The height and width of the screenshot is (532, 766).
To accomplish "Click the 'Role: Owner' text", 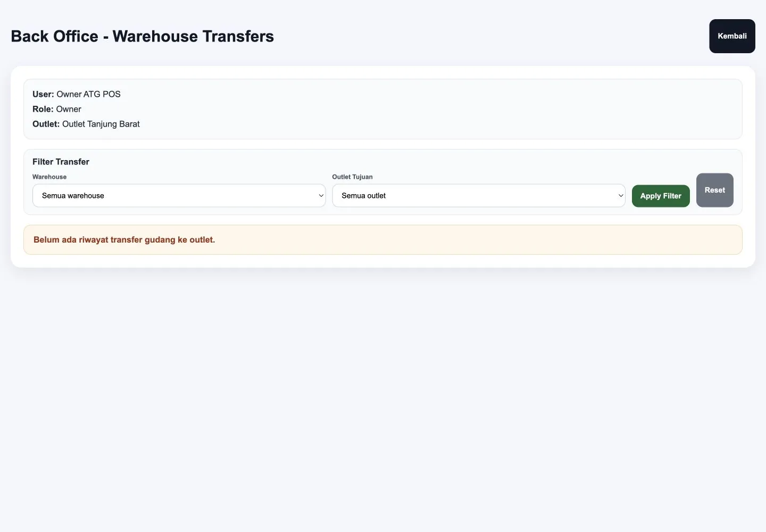I will (57, 109).
